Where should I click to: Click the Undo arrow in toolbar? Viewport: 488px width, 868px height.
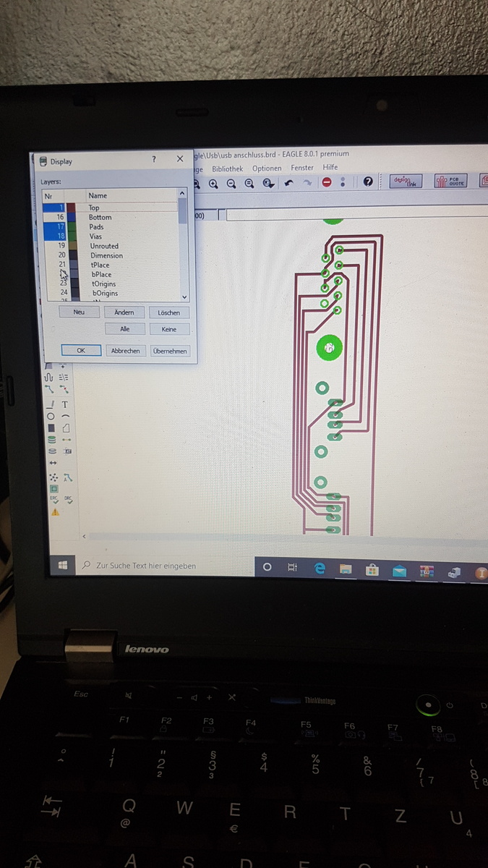(x=288, y=183)
